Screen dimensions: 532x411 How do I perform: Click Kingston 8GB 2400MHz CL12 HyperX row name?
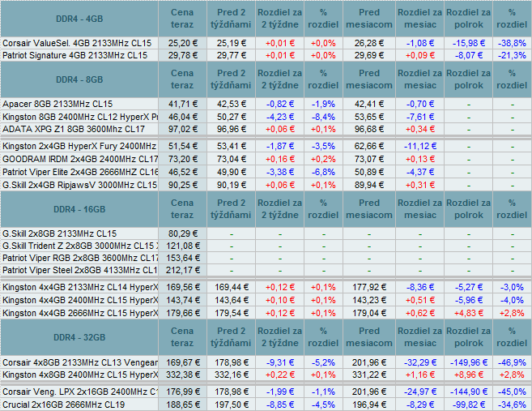tap(80, 117)
